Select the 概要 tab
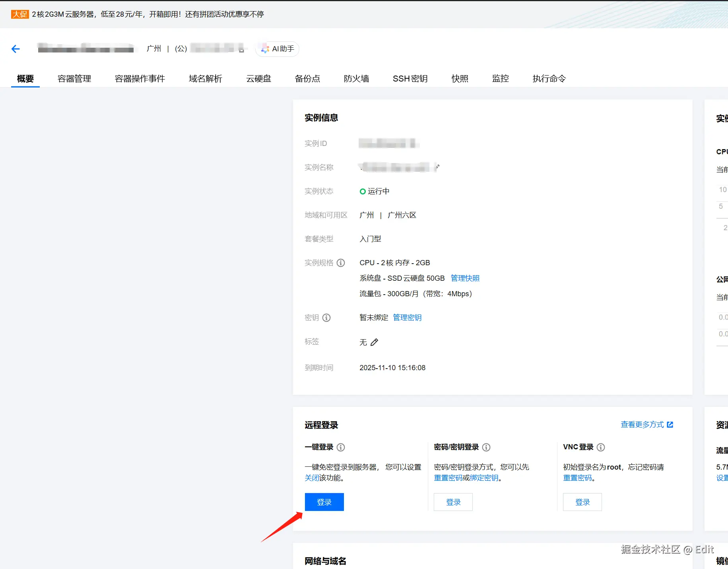The width and height of the screenshot is (728, 569). coord(25,79)
